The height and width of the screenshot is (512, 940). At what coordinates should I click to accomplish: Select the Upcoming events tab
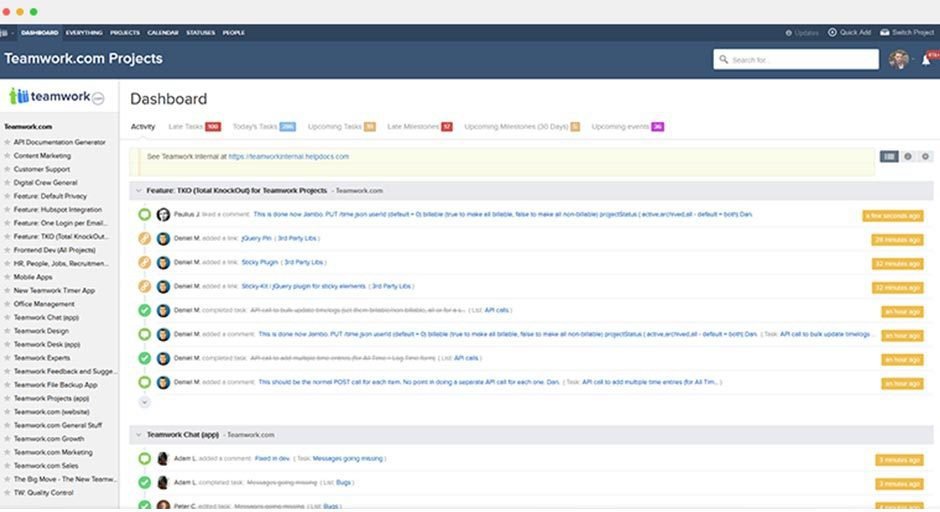(628, 127)
